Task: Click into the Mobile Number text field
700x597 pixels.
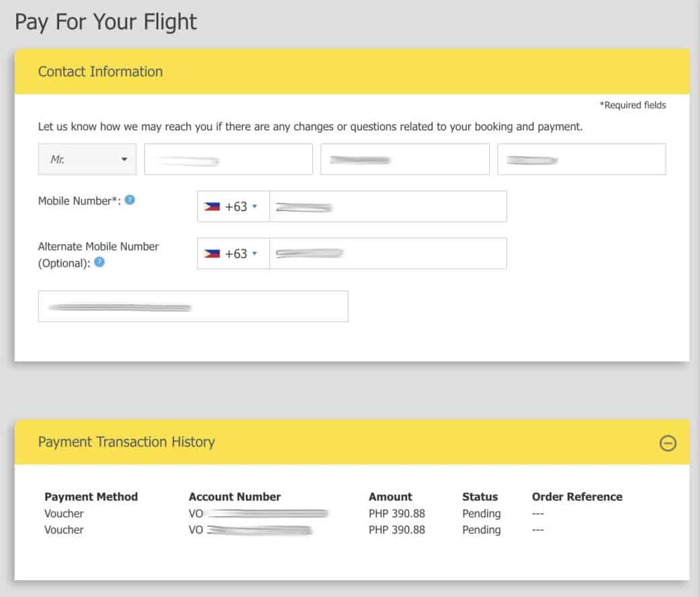Action: point(388,206)
